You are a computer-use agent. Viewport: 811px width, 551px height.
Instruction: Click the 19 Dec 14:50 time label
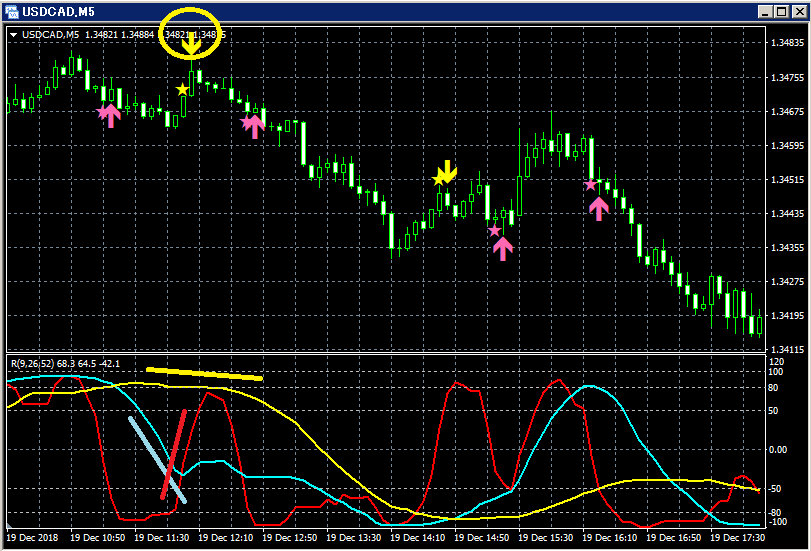[x=482, y=538]
